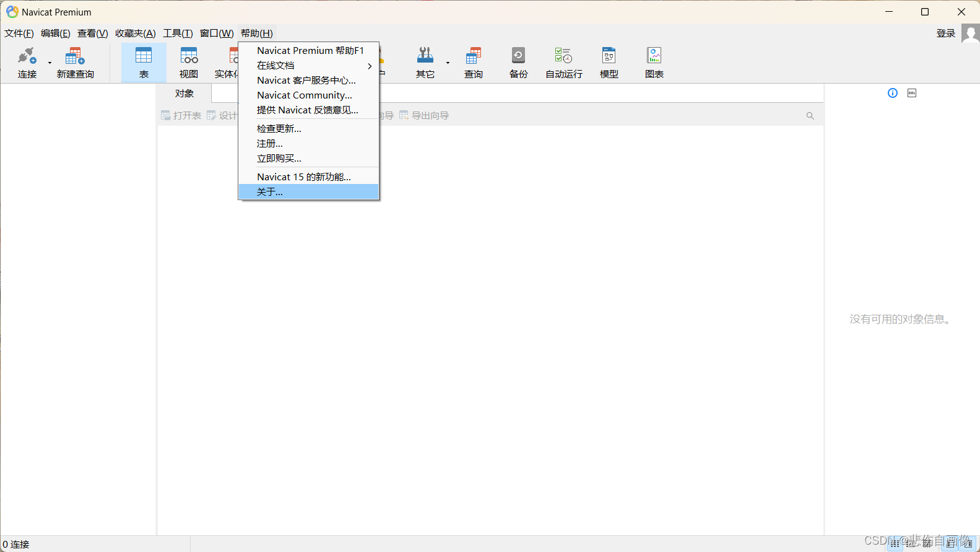Show the object information panel icon
980x552 pixels.
pyautogui.click(x=893, y=93)
